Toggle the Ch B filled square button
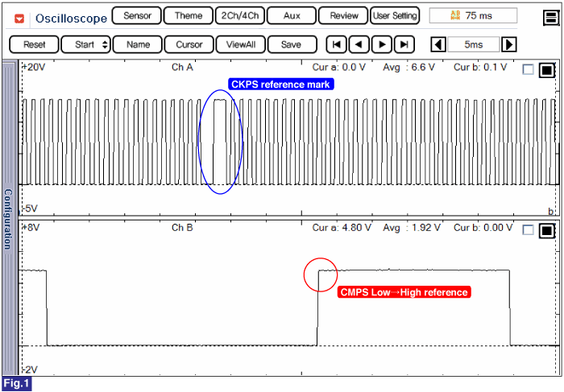 (547, 231)
